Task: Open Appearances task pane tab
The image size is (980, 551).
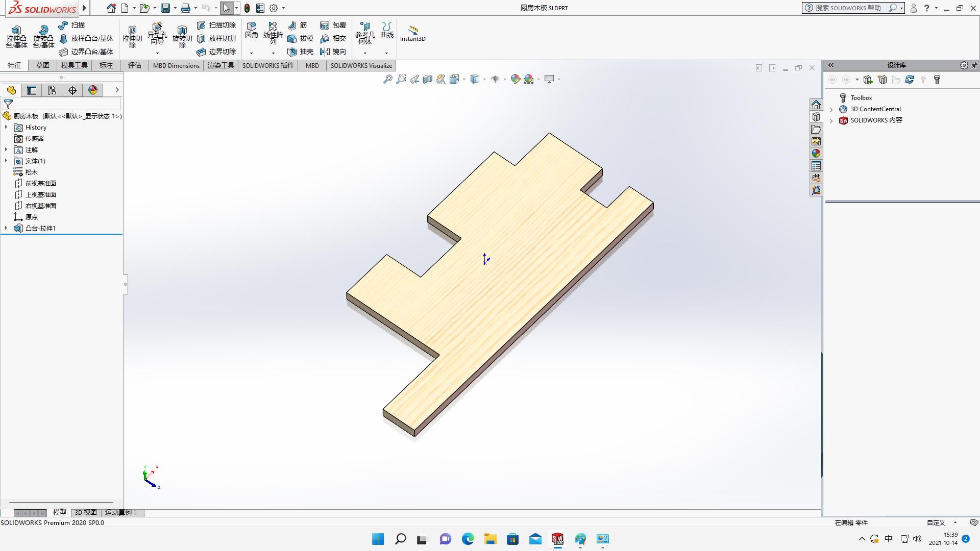Action: 816,153
